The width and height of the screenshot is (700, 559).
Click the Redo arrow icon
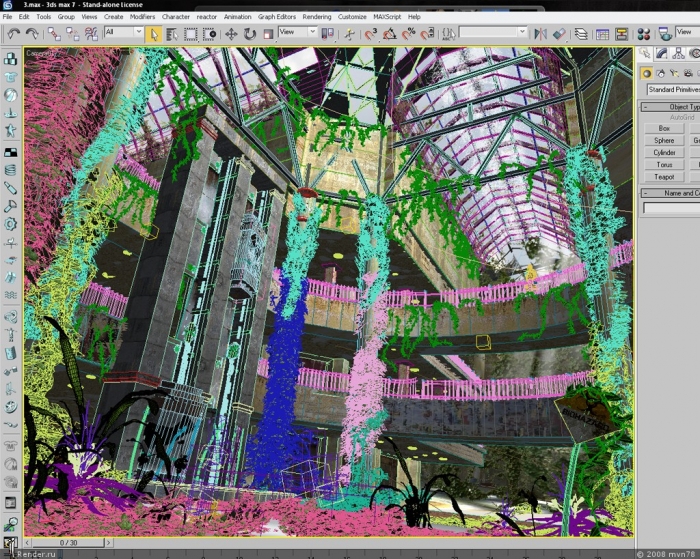(x=31, y=33)
